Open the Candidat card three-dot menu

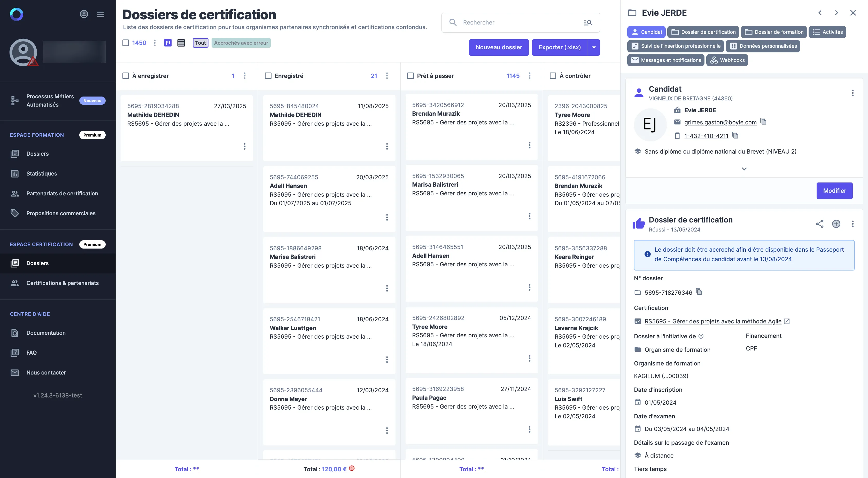click(x=853, y=93)
